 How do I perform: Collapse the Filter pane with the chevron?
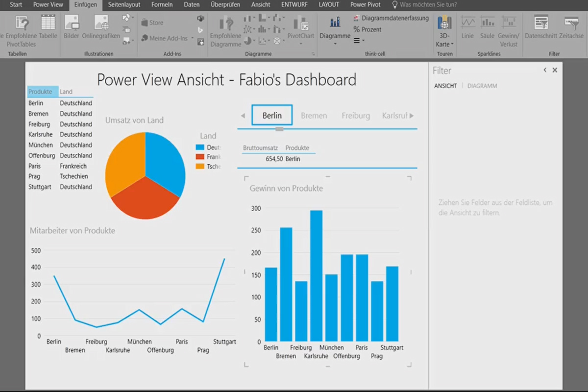click(x=545, y=70)
